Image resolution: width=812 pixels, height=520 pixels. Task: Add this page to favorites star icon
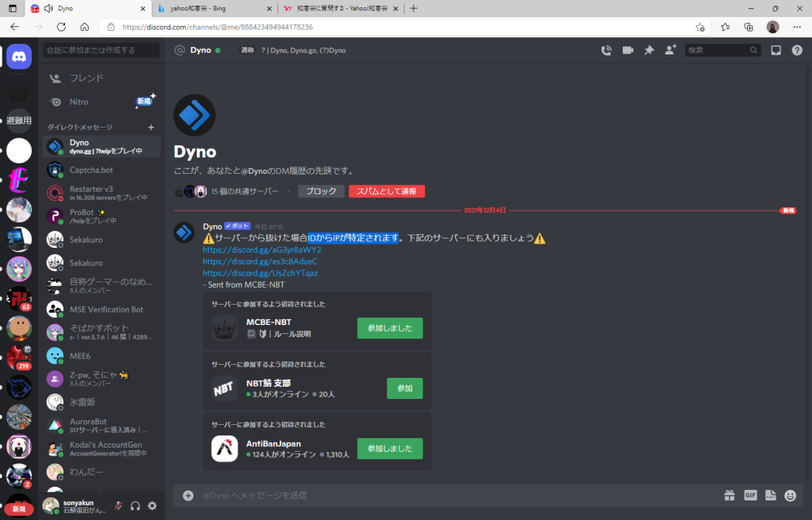700,27
